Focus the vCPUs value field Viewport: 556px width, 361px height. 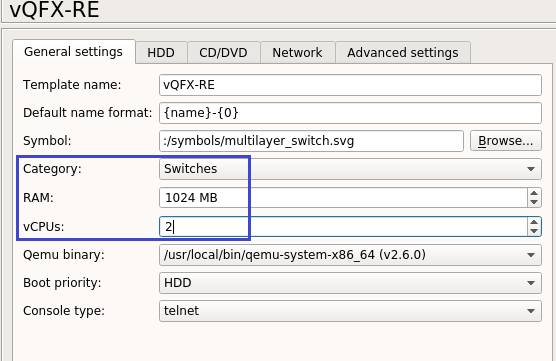[x=343, y=227]
